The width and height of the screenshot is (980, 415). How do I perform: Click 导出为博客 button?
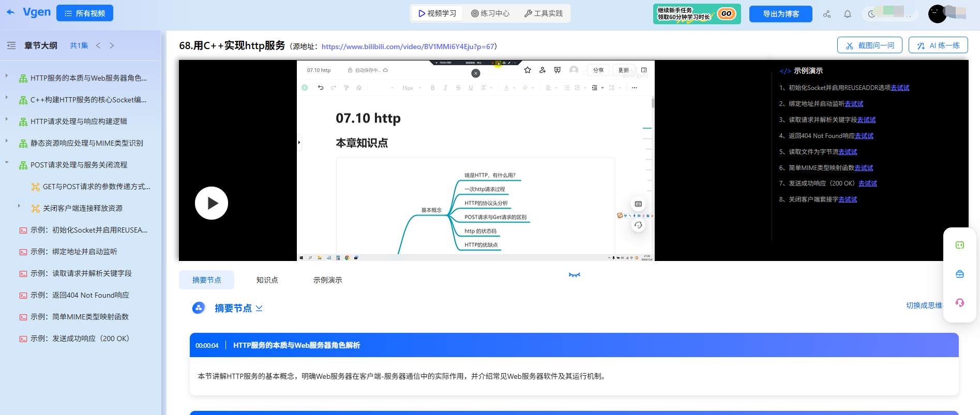781,14
